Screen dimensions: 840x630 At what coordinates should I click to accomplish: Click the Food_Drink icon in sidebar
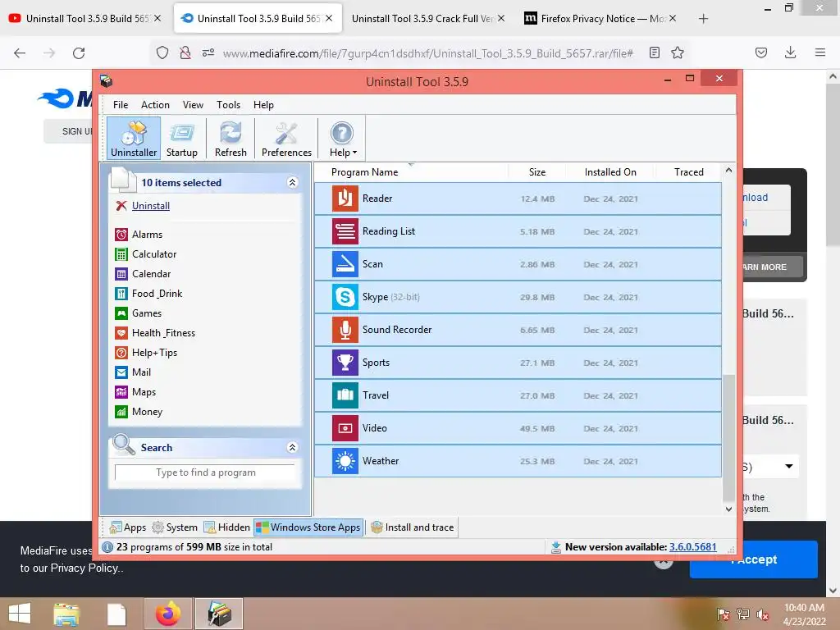click(121, 294)
